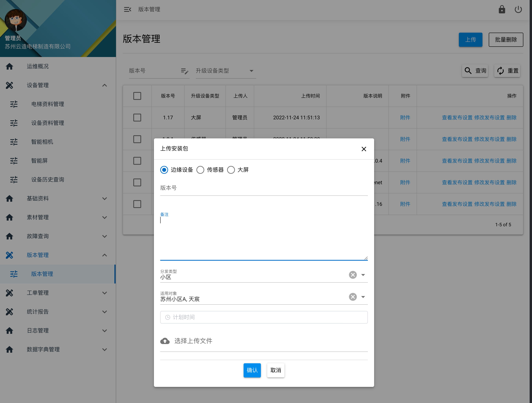Click the cloud upload file icon
This screenshot has height=403, width=532.
pyautogui.click(x=165, y=341)
